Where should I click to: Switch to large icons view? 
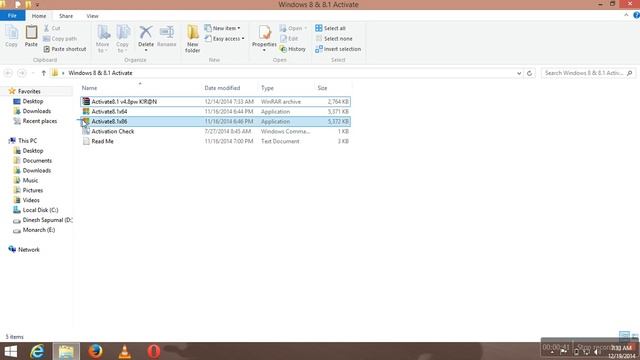point(635,337)
